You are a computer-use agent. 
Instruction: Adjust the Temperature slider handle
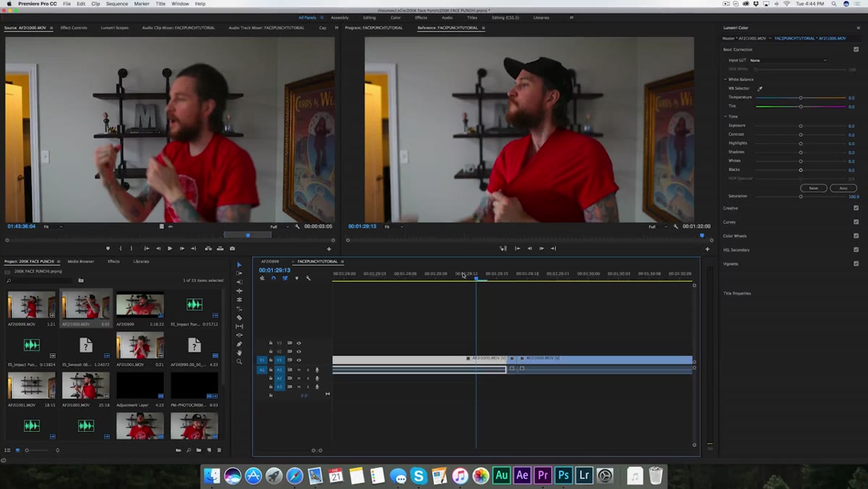pyautogui.click(x=801, y=98)
